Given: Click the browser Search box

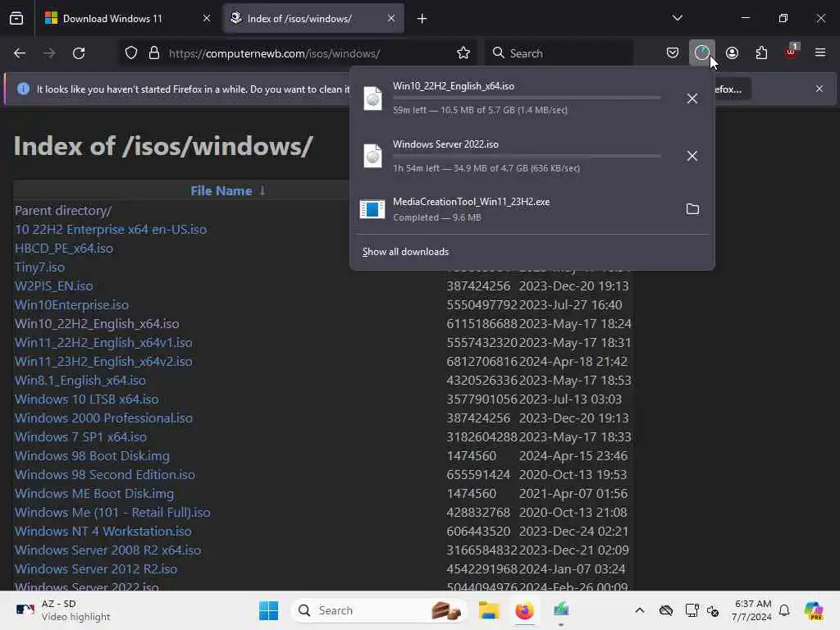Looking at the screenshot, I should 559,53.
